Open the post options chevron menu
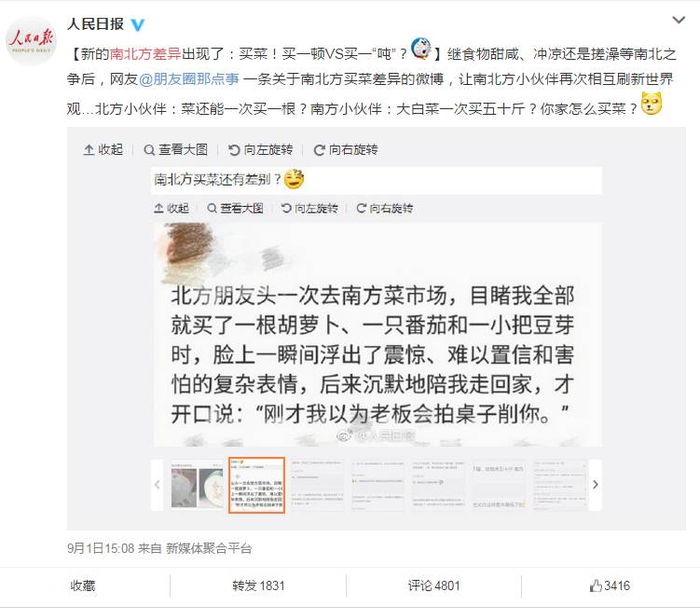This screenshot has width=700, height=608. pos(679,20)
